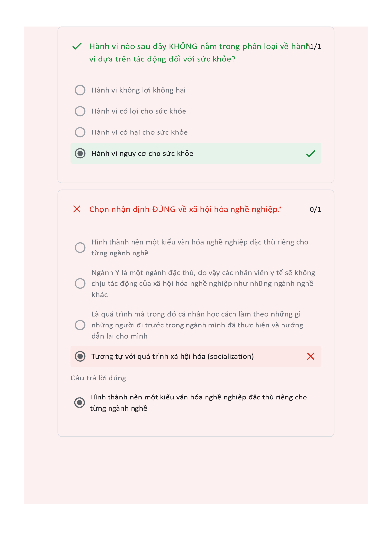
Task: Click the 0/1 score of the second question
Action: 315,209
